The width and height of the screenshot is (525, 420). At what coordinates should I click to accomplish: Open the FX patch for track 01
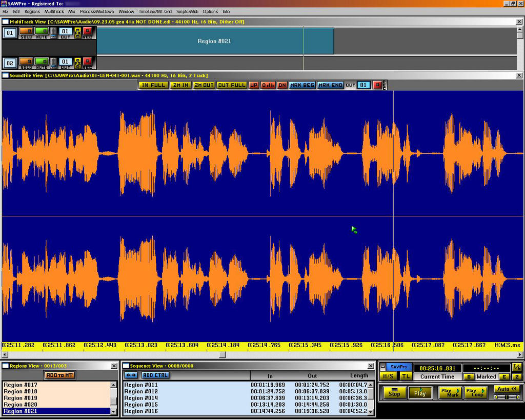[78, 33]
